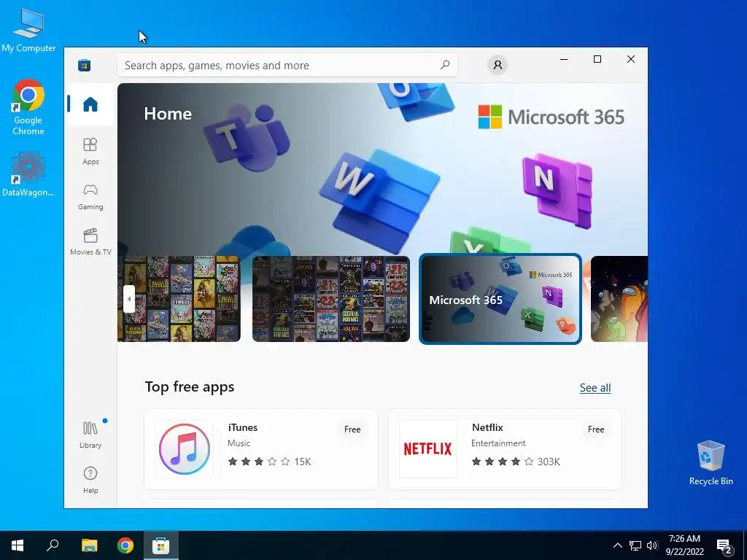Click the Top free apps heading
Screen dimensions: 747x560
click(x=190, y=386)
